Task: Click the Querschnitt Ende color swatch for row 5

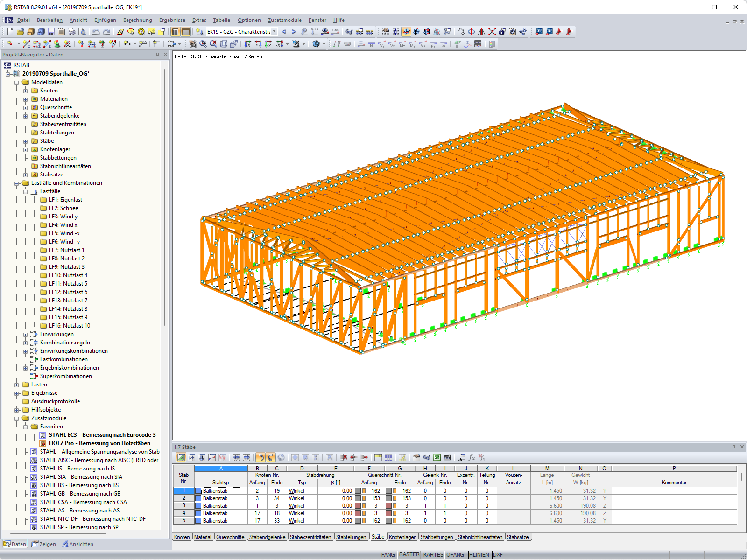Action: point(389,521)
